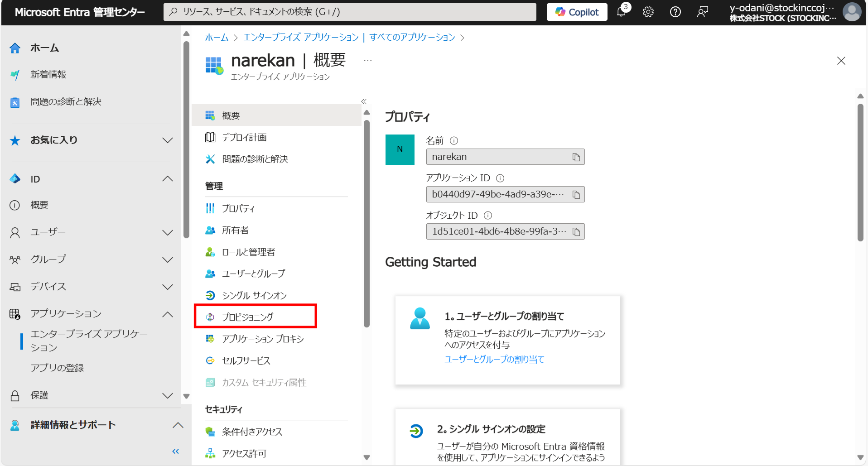The height and width of the screenshot is (466, 868).
Task: Click the オブジェクト ID field
Action: tap(505, 231)
